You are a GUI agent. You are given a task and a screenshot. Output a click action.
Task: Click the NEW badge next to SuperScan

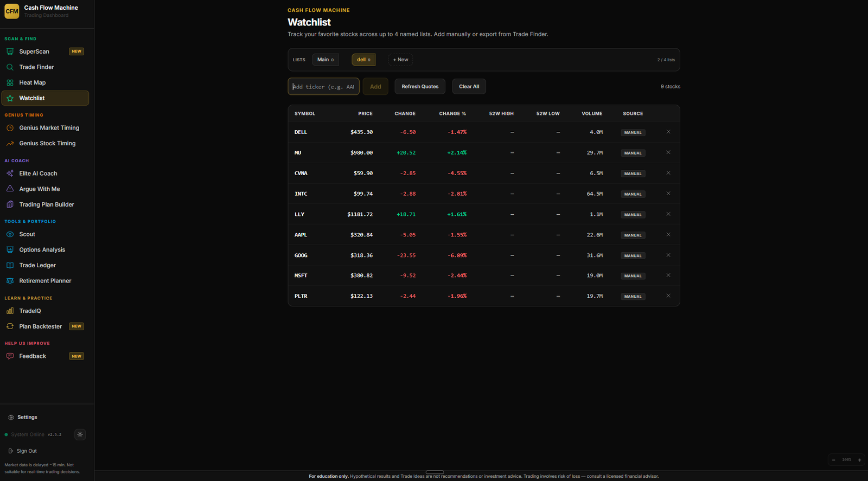76,52
